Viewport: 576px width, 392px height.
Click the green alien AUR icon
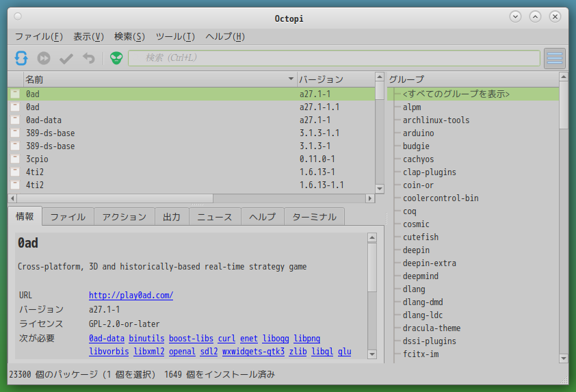[x=116, y=58]
